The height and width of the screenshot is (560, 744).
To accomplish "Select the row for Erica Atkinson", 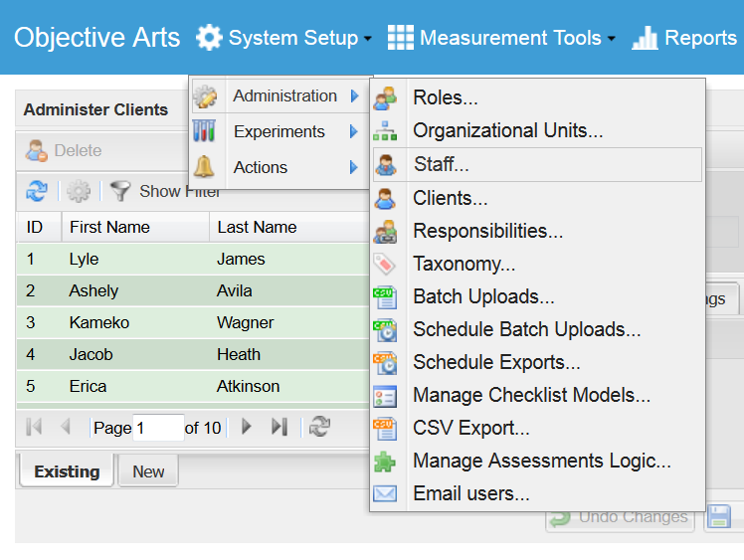I will point(193,386).
